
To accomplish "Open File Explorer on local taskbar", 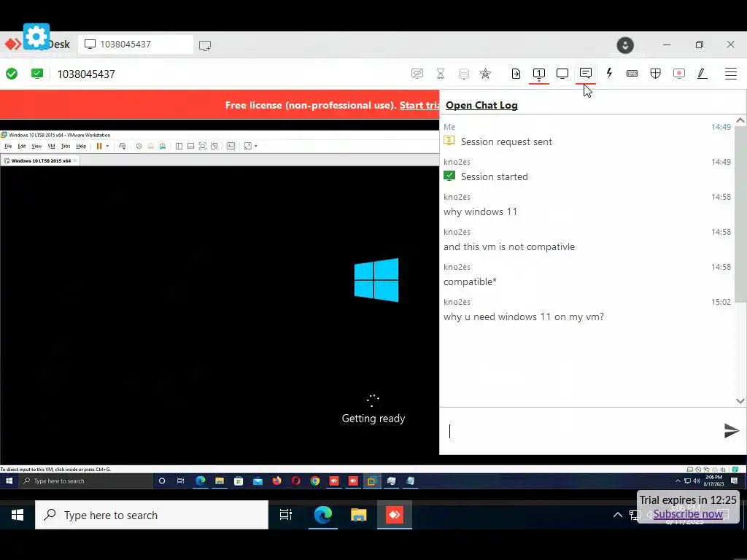I will tap(358, 516).
